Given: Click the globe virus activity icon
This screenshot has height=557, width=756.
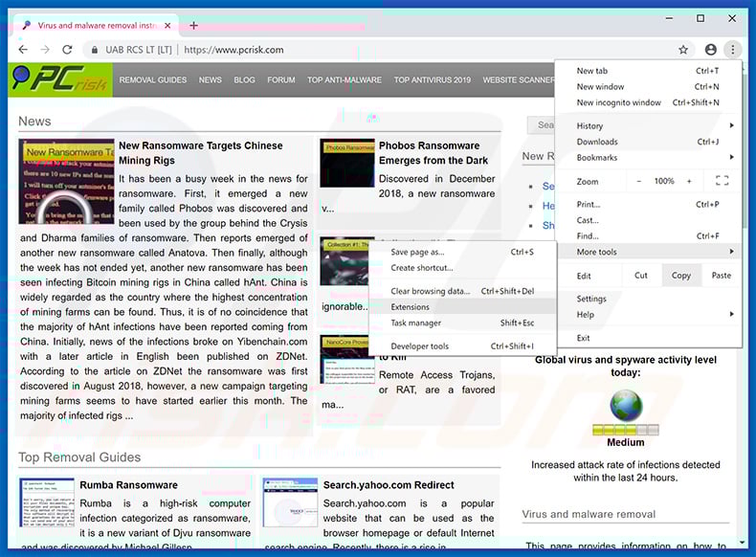Looking at the screenshot, I should click(626, 405).
